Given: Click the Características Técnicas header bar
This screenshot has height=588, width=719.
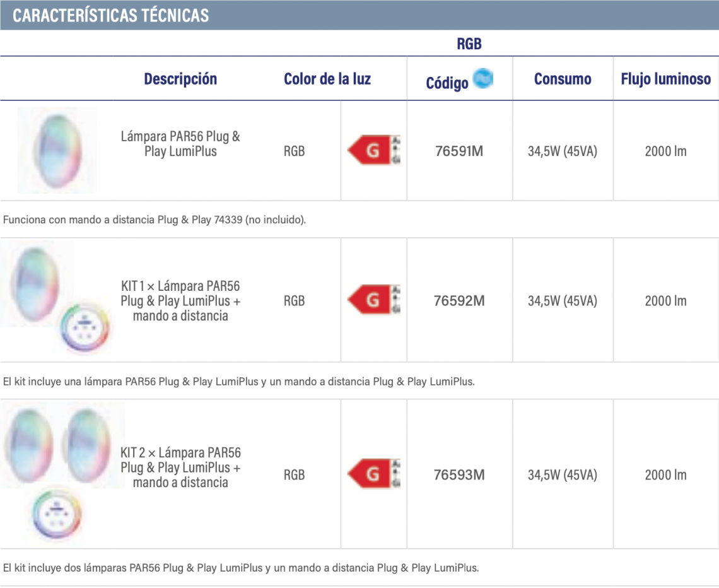Looking at the screenshot, I should [x=359, y=15].
